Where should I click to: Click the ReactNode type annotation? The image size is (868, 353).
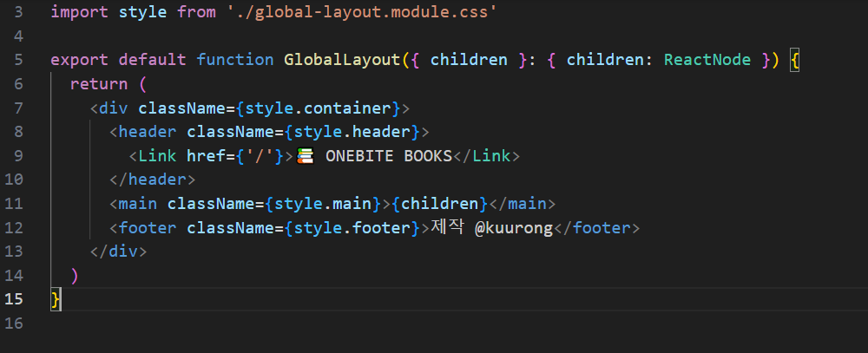click(x=707, y=60)
